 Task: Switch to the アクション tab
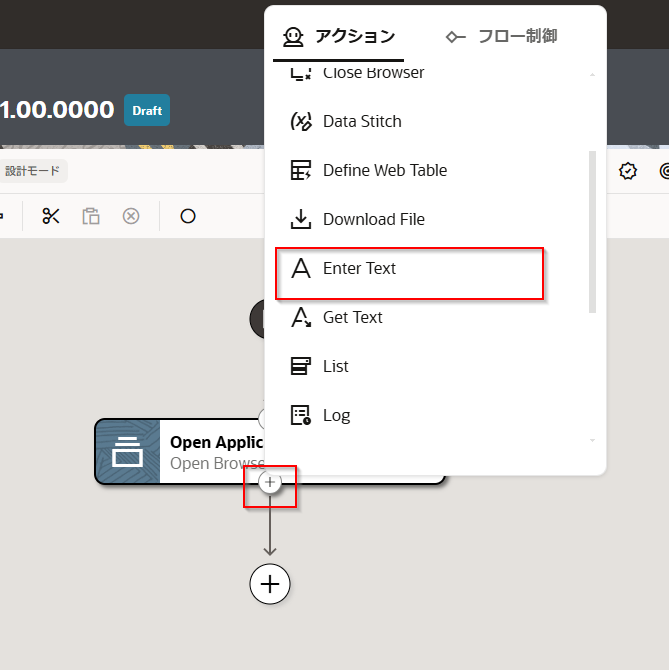pyautogui.click(x=338, y=37)
